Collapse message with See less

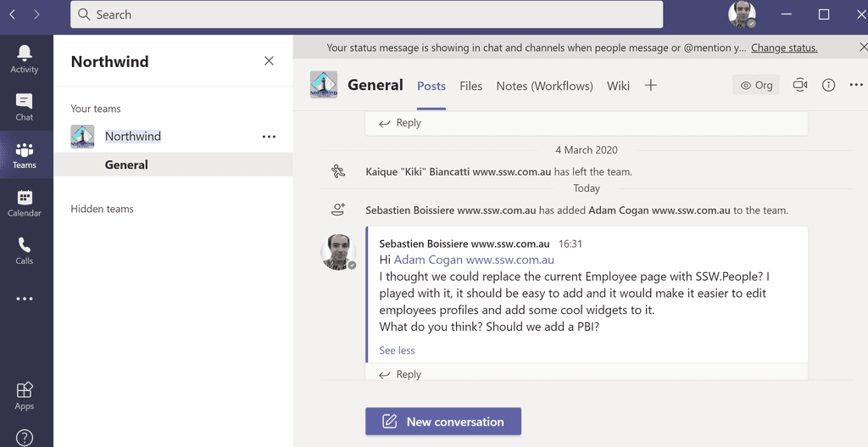pyautogui.click(x=397, y=350)
